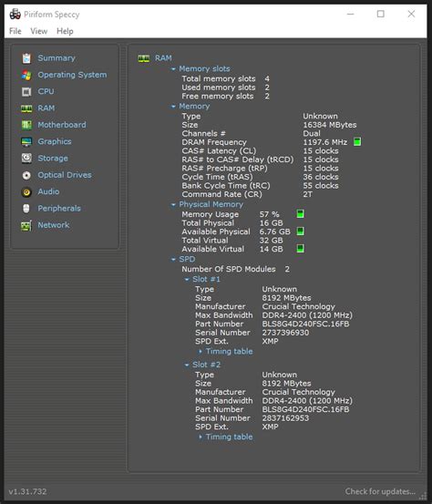432x504 pixels.
Task: Click the Peripherals mouse icon in sidebar
Action: point(26,209)
